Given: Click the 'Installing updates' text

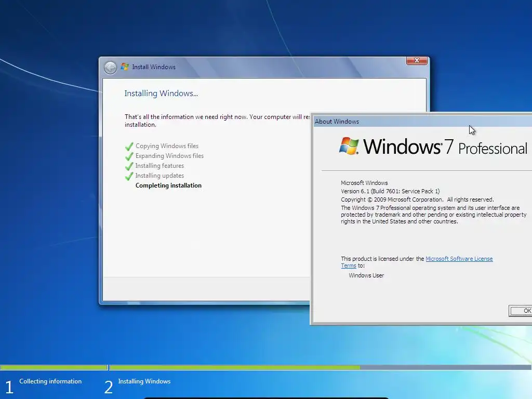Looking at the screenshot, I should pyautogui.click(x=159, y=176).
